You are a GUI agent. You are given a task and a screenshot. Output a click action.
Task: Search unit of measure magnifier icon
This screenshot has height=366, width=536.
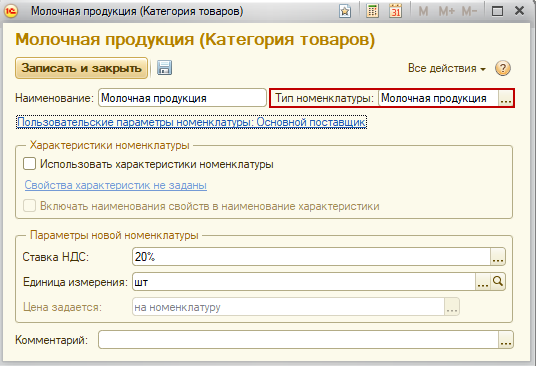coord(498,282)
